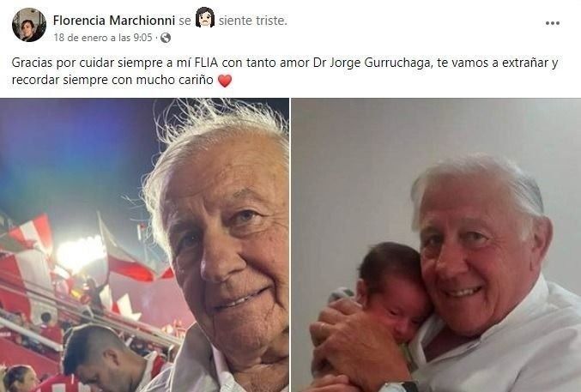Open the right photo with the baby
This screenshot has width=581, height=392.
436,245
